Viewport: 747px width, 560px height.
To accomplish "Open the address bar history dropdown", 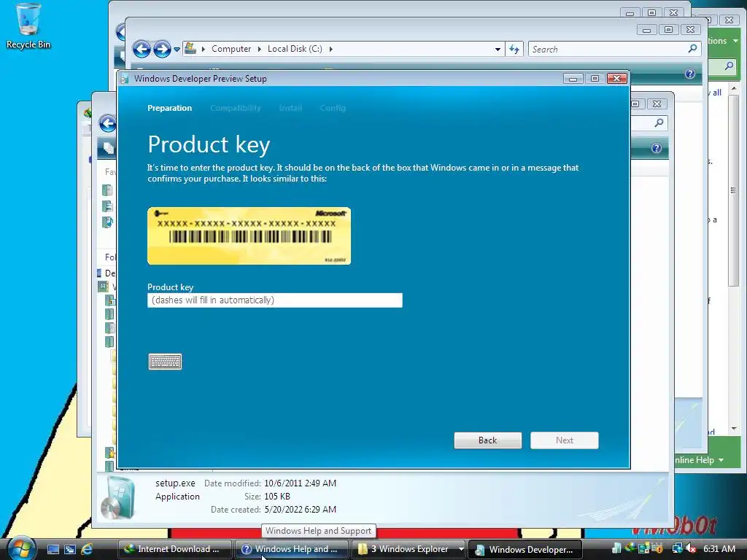I will (x=498, y=49).
